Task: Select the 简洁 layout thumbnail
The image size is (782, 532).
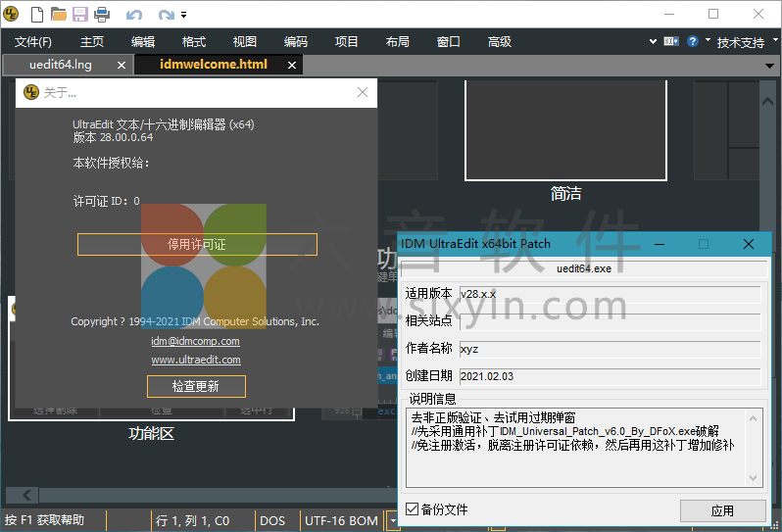Action: pos(565,130)
